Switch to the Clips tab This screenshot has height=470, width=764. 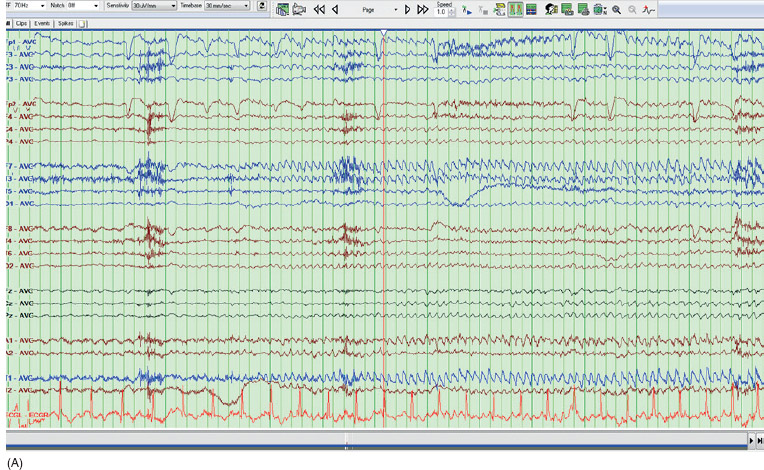pos(21,22)
